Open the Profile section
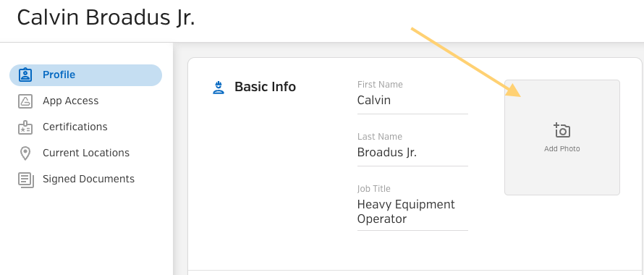This screenshot has width=644, height=275. [86, 75]
